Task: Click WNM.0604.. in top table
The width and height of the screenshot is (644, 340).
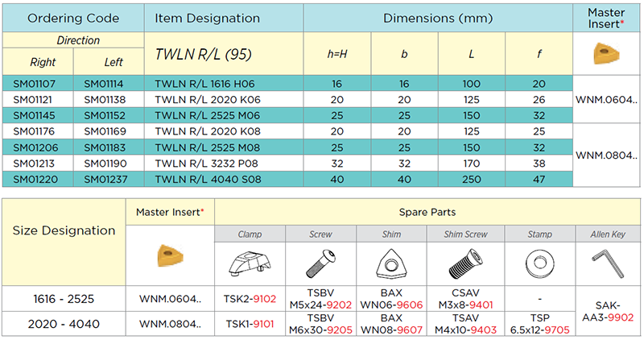Action: tap(607, 99)
